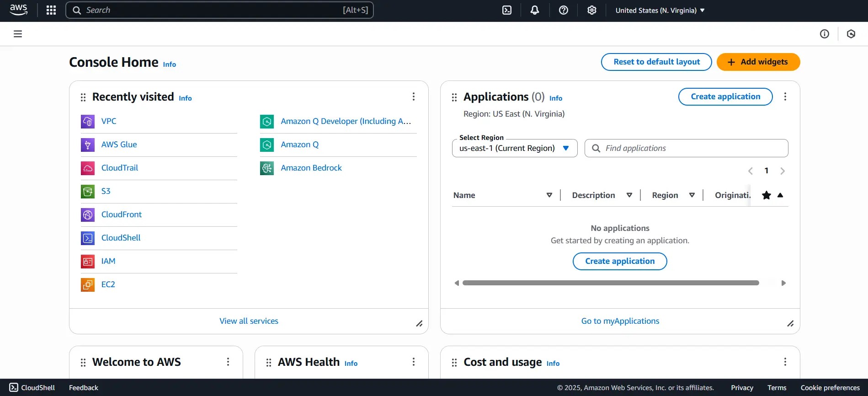Screen dimensions: 868x396
Task: Open the Name column sort dropdown
Action: (x=549, y=195)
